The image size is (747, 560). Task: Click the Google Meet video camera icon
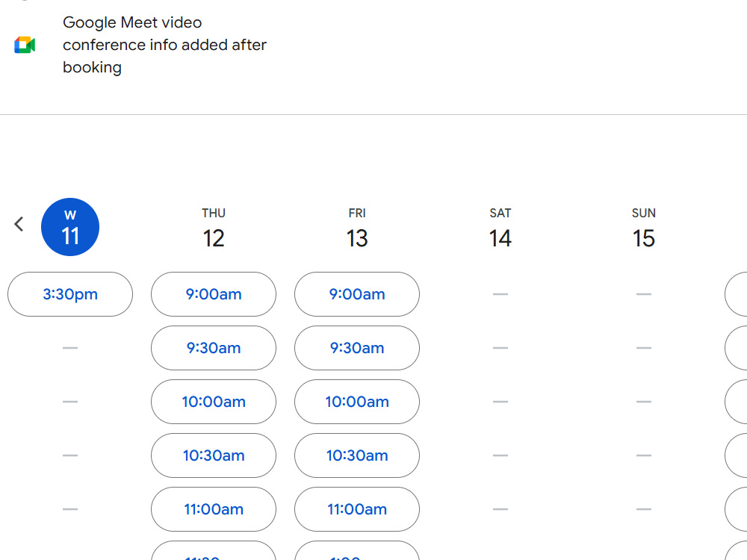point(25,45)
